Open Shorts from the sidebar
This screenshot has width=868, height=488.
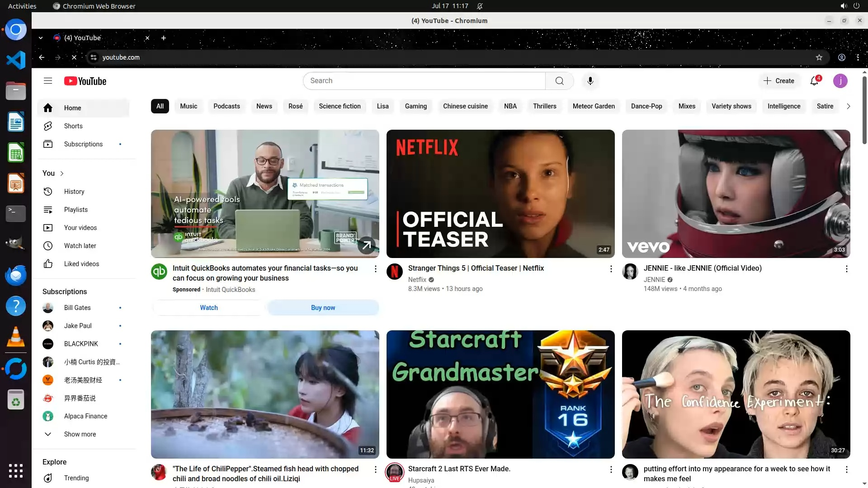(73, 126)
